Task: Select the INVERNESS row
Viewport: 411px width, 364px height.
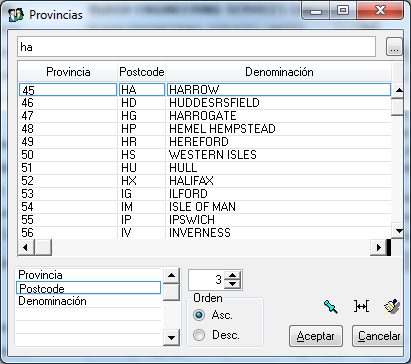Action: pos(205,233)
